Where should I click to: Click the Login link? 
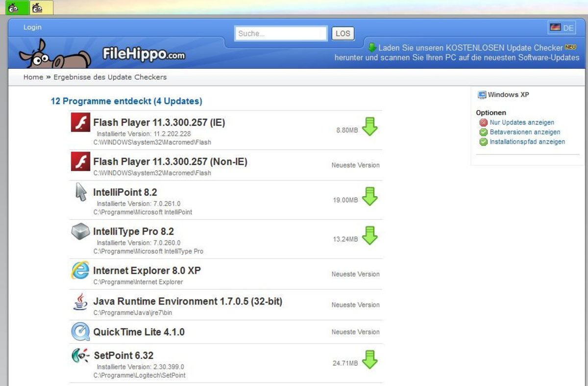[32, 27]
